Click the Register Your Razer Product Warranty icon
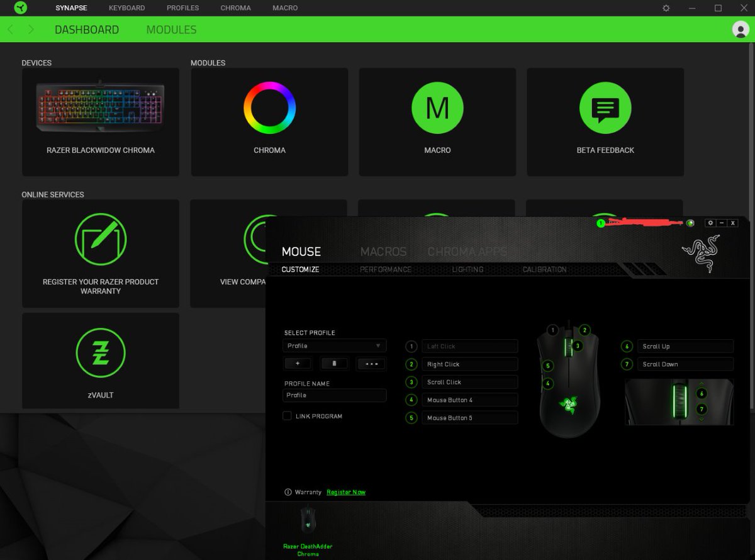 [101, 239]
